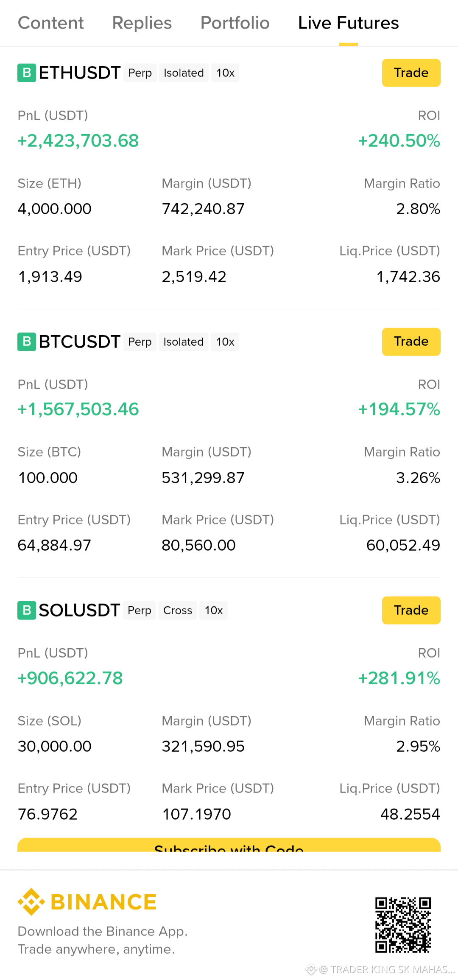This screenshot has height=980, width=458.
Task: Click Trade button for SOLUSDT
Action: coord(411,610)
